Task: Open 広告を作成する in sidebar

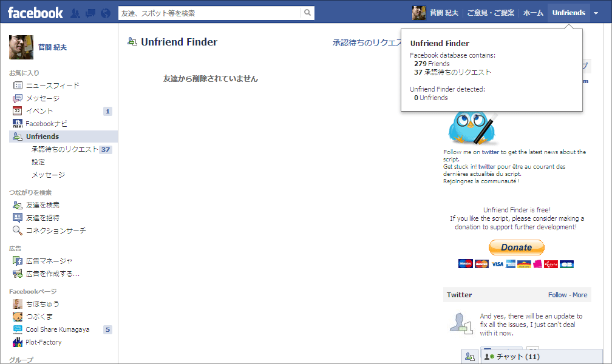Action: click(53, 274)
